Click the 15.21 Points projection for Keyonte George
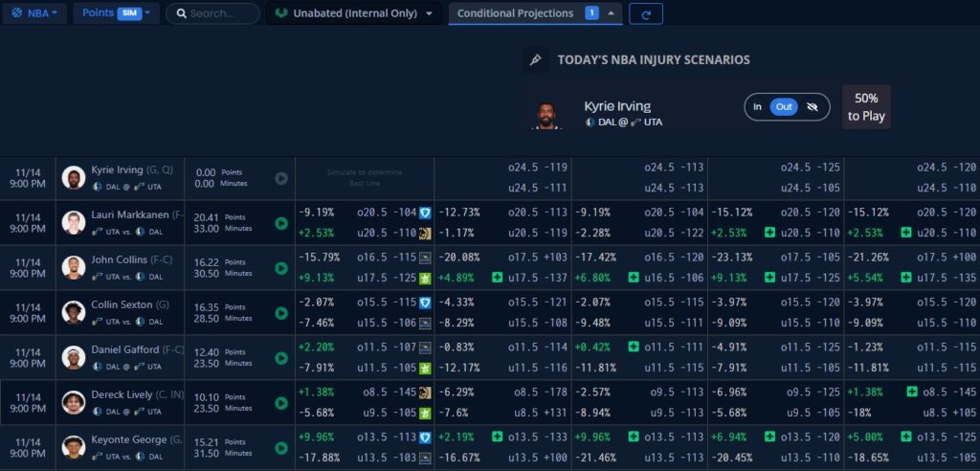 tap(219, 441)
